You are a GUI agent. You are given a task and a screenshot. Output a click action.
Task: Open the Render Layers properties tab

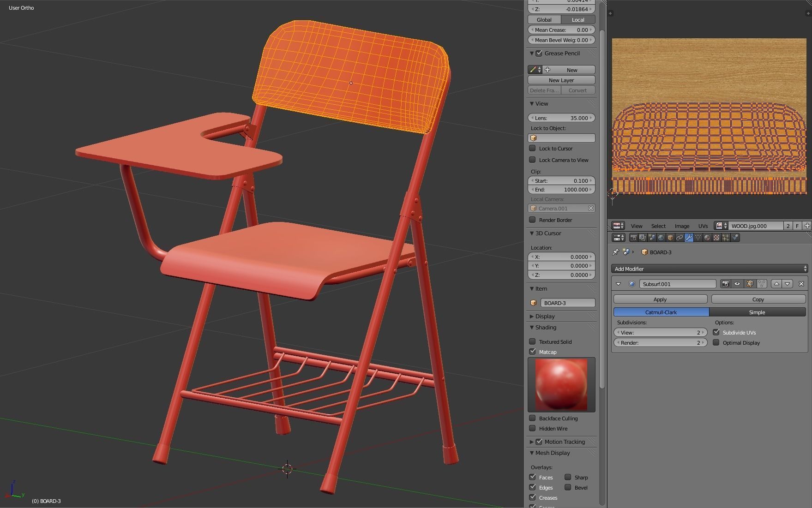(x=643, y=238)
